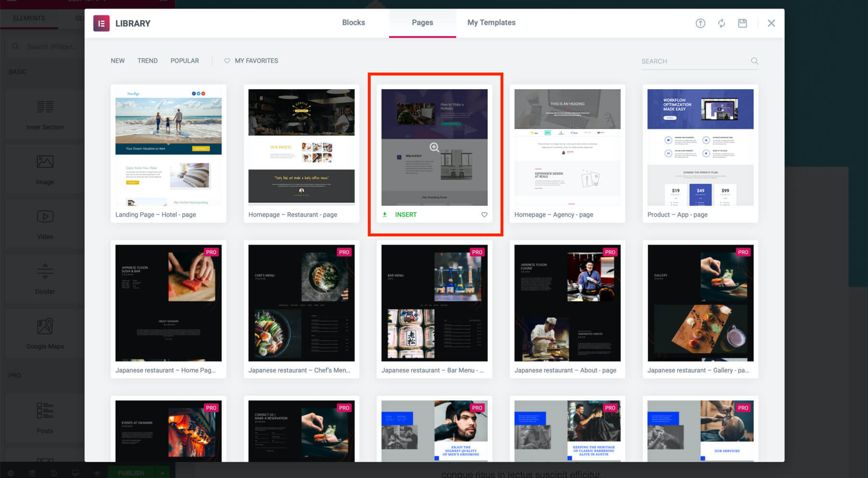Sync the library with the refresh icon

(x=721, y=23)
